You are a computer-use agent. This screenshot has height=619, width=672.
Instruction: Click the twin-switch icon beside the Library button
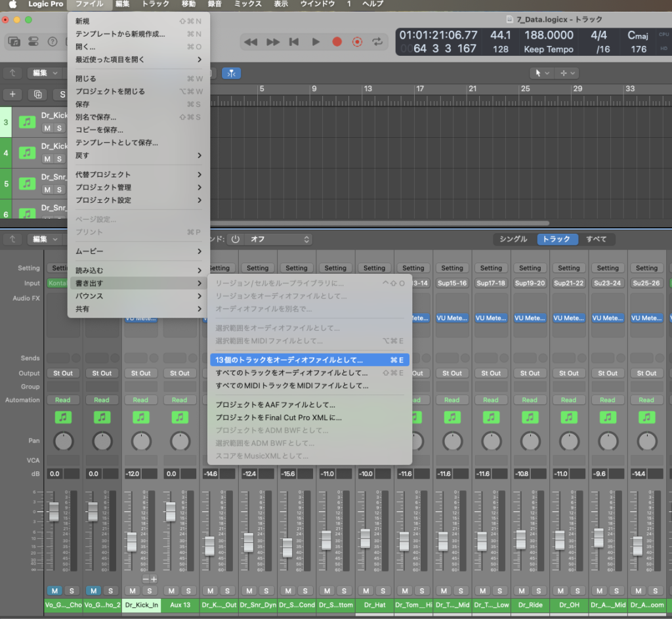[33, 41]
